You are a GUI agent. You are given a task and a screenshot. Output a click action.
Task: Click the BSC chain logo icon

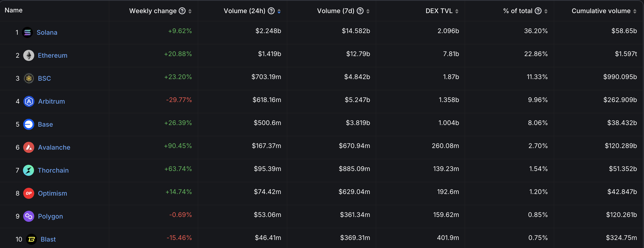click(x=29, y=79)
